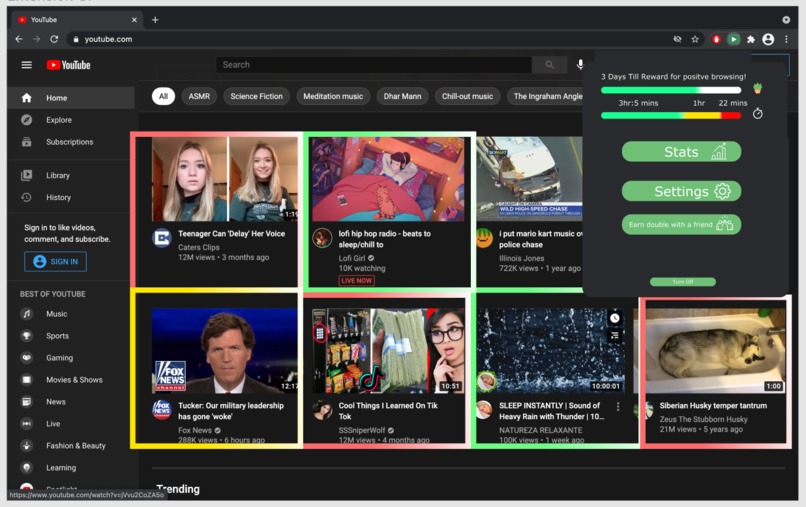Open the green play extension icon
This screenshot has height=507, width=806.
click(x=734, y=39)
